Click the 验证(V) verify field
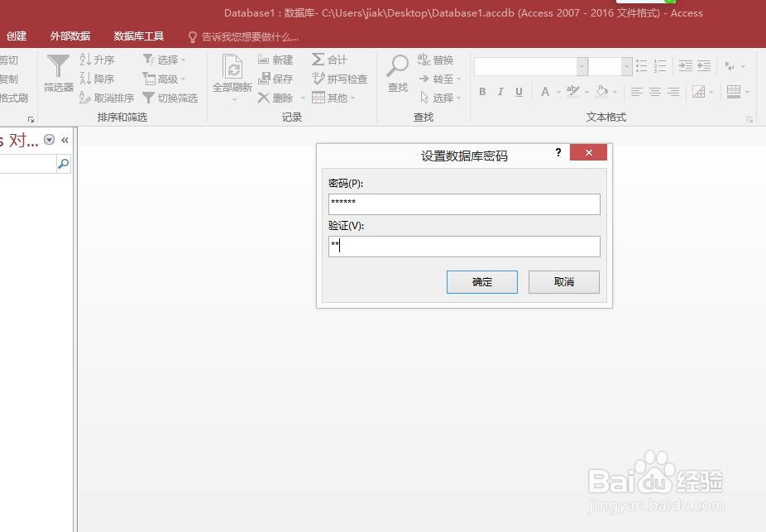The width and height of the screenshot is (766, 532). [x=464, y=247]
